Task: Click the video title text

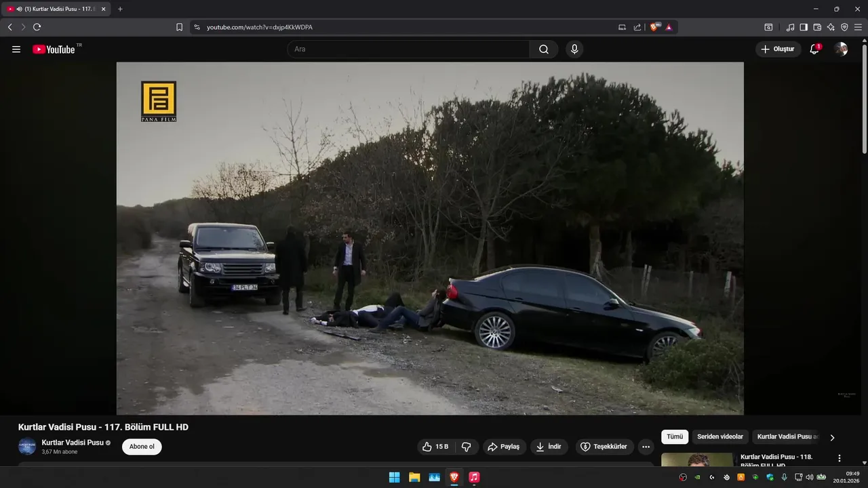Action: coord(103,427)
